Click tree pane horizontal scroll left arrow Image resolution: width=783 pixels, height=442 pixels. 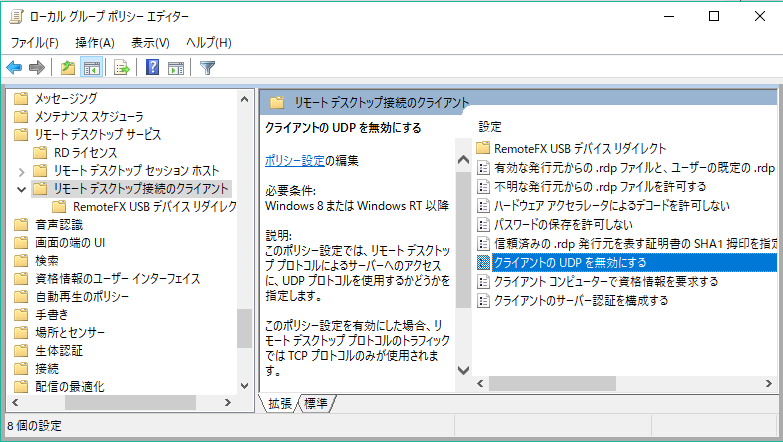[x=15, y=403]
